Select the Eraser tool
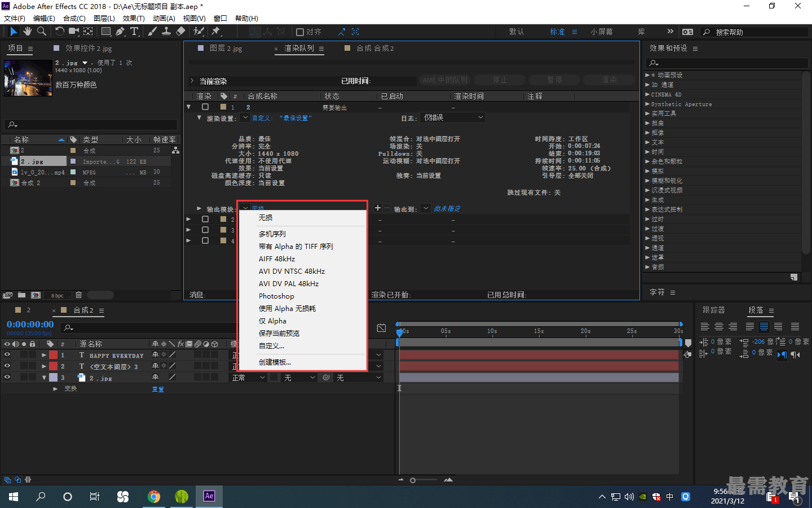The width and height of the screenshot is (812, 508). pos(180,32)
